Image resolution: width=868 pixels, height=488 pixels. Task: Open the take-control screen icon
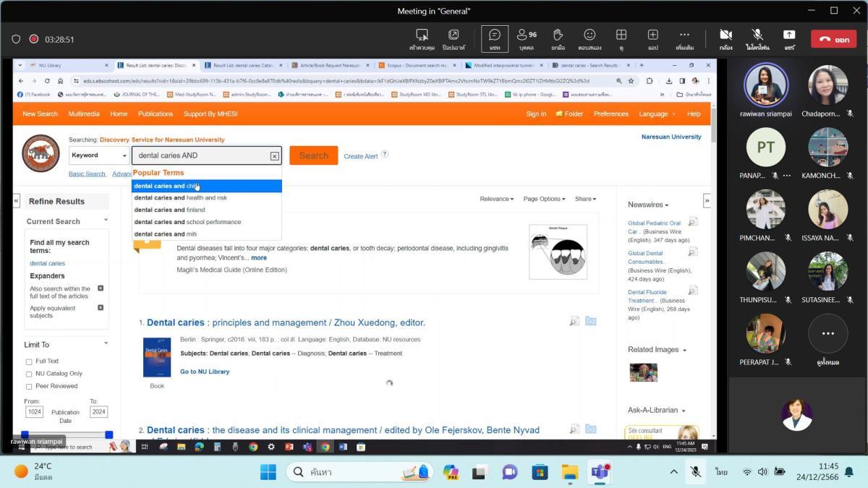(x=422, y=39)
